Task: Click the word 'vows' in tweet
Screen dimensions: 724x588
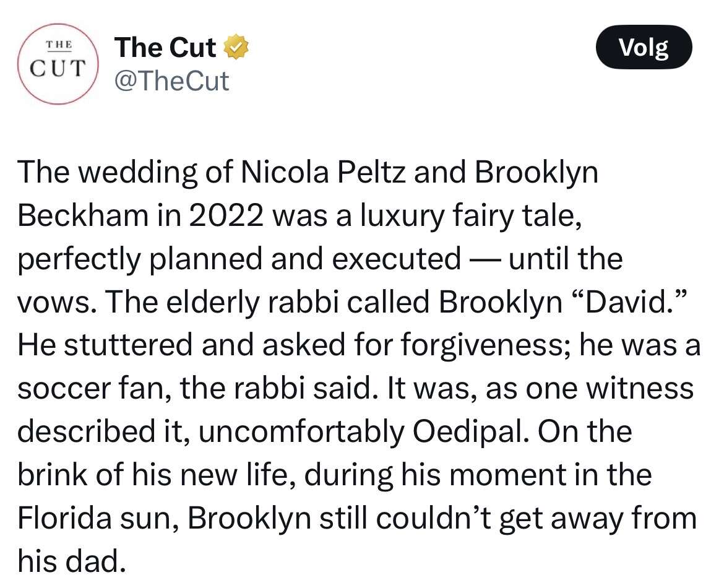Action: (x=51, y=301)
